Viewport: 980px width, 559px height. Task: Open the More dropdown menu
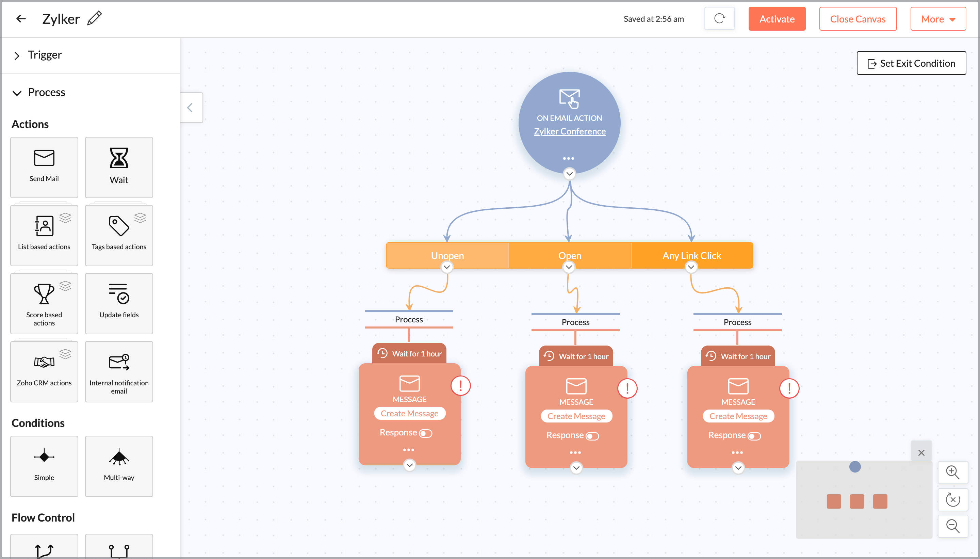[938, 19]
